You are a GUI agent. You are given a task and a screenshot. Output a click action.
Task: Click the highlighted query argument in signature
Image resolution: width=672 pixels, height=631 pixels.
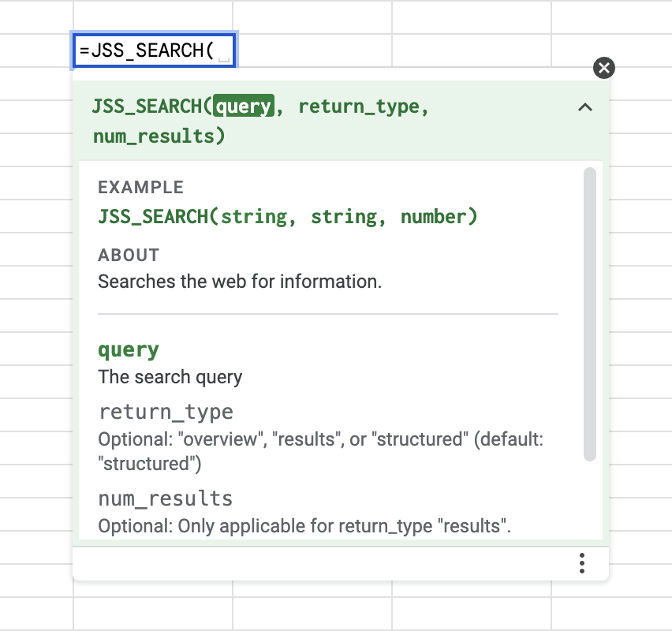pos(244,106)
